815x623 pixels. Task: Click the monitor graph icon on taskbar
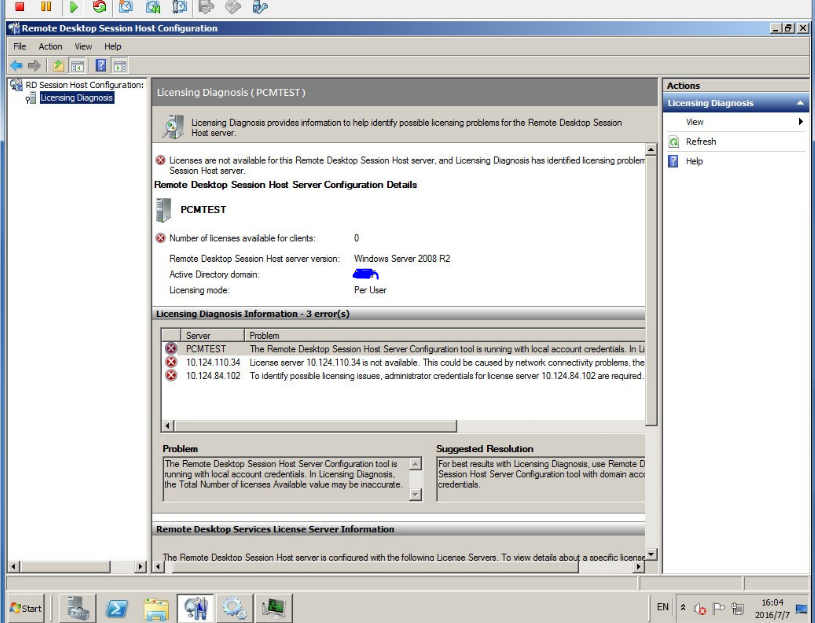tap(273, 608)
